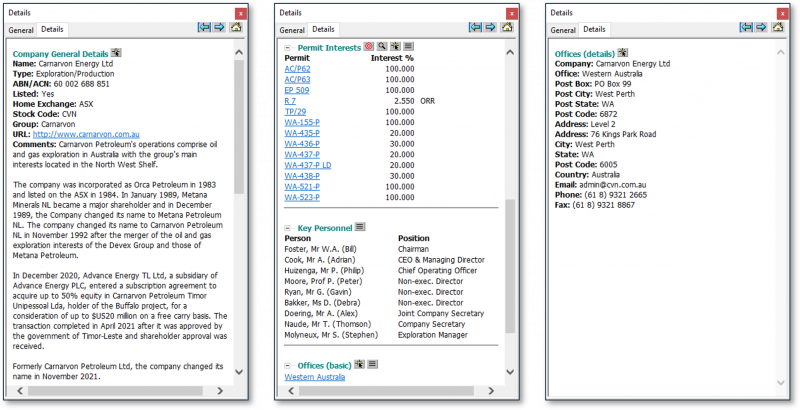Click magnifier icon beside Permit Interests
Screen dimensions: 800x410
point(382,46)
